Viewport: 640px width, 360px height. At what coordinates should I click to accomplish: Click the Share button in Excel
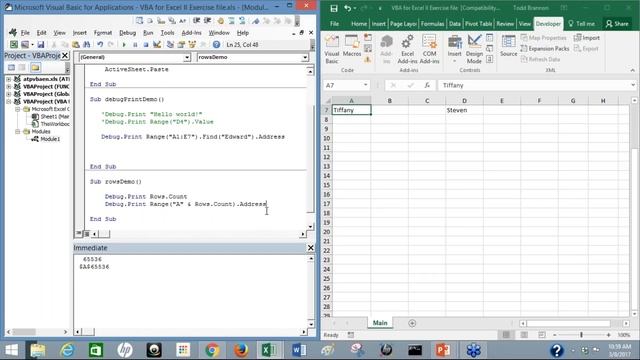pyautogui.click(x=617, y=24)
